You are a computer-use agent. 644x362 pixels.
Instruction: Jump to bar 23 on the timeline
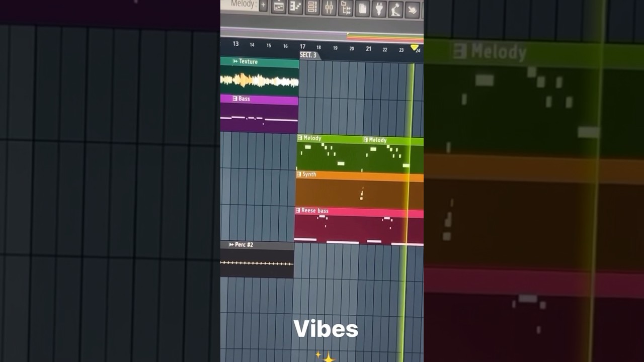point(401,50)
